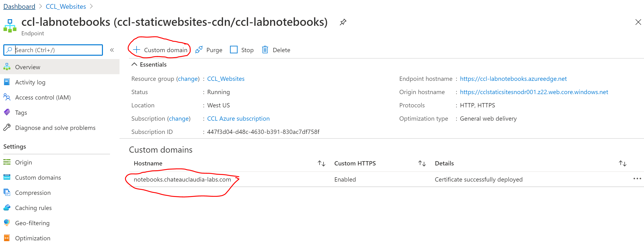The image size is (644, 242).
Task: Sort by Details column
Action: coord(622,164)
